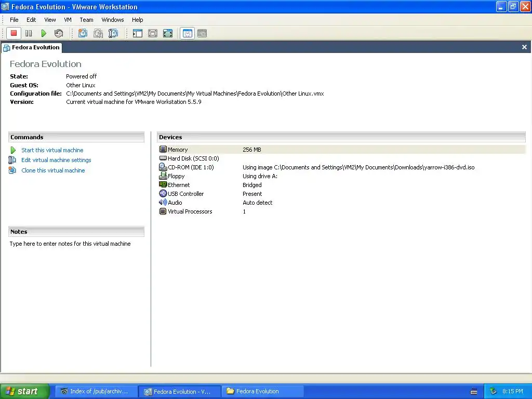Screen dimensions: 532x399
Task: Select the Ethernet device label
Action: click(x=179, y=185)
